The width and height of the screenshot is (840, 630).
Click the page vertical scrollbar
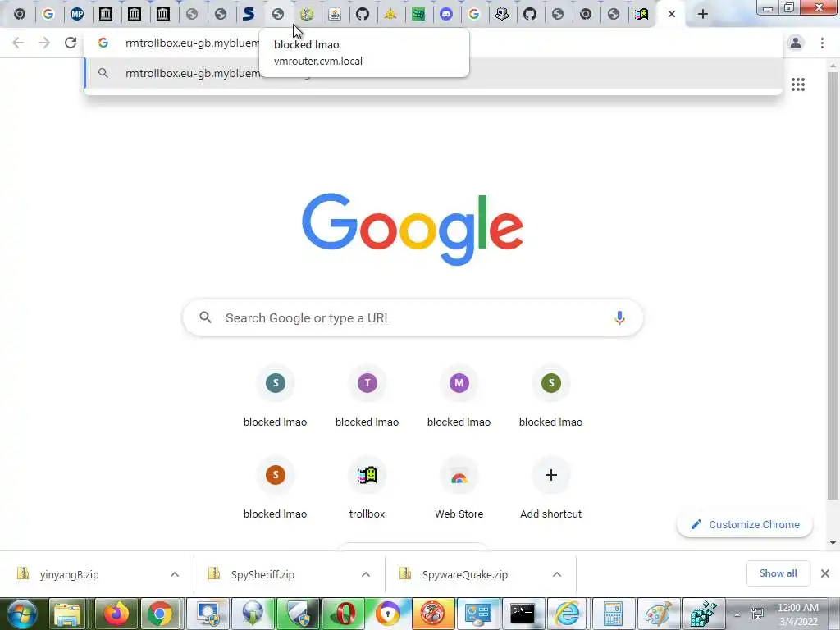(833, 286)
